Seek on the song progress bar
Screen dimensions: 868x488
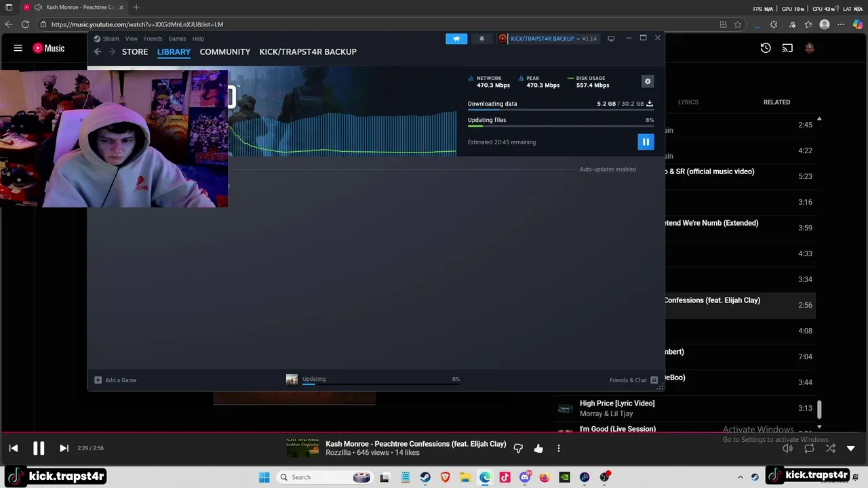[434, 432]
